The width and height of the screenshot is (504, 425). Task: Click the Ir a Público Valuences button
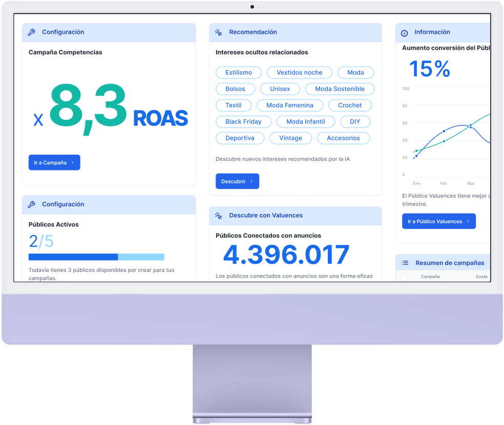point(439,221)
